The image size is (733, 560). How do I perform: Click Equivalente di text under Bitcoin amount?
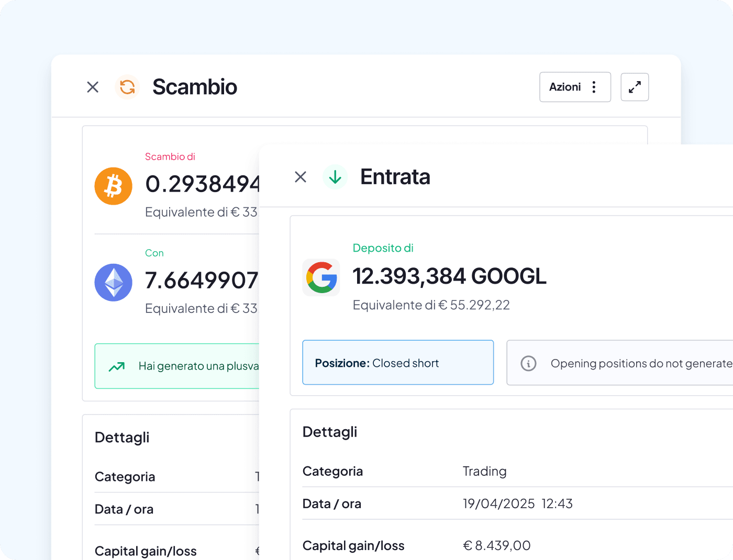[x=202, y=212]
